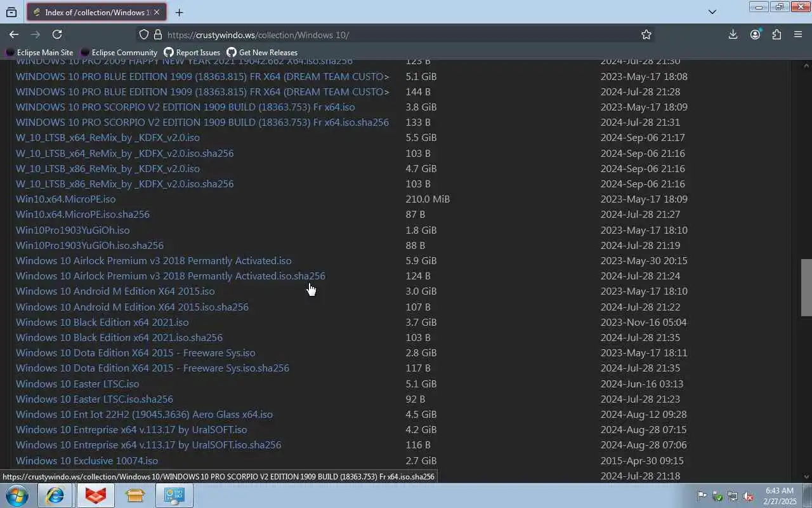Open Win10Pro1903YuGiOh.iso.sha256 link
The image size is (812, 508).
(x=90, y=245)
